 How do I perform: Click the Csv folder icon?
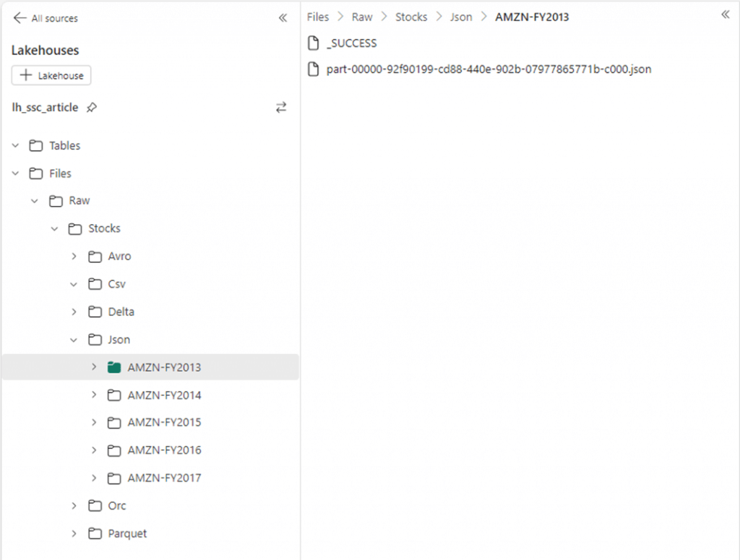coord(95,284)
